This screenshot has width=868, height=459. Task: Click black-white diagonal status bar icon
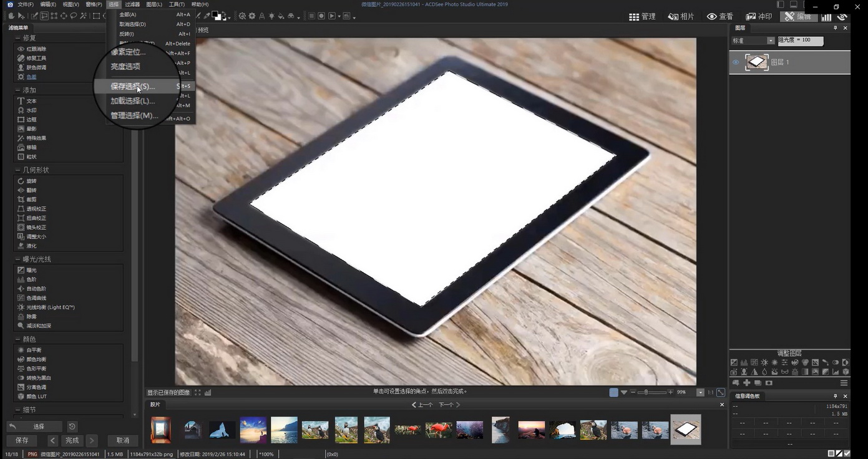coord(839,453)
